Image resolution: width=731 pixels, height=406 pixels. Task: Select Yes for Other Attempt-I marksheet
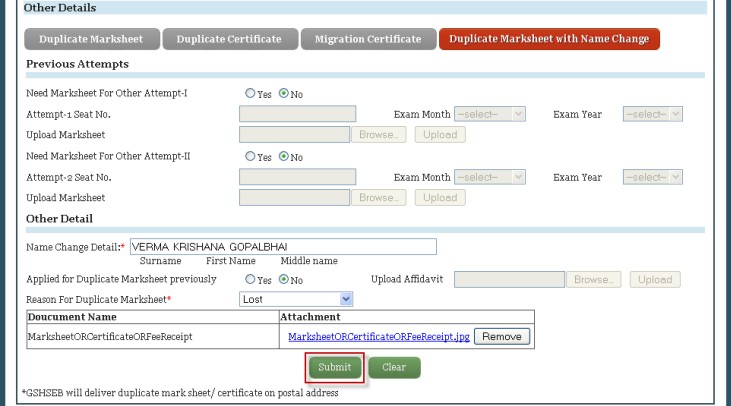(x=251, y=94)
